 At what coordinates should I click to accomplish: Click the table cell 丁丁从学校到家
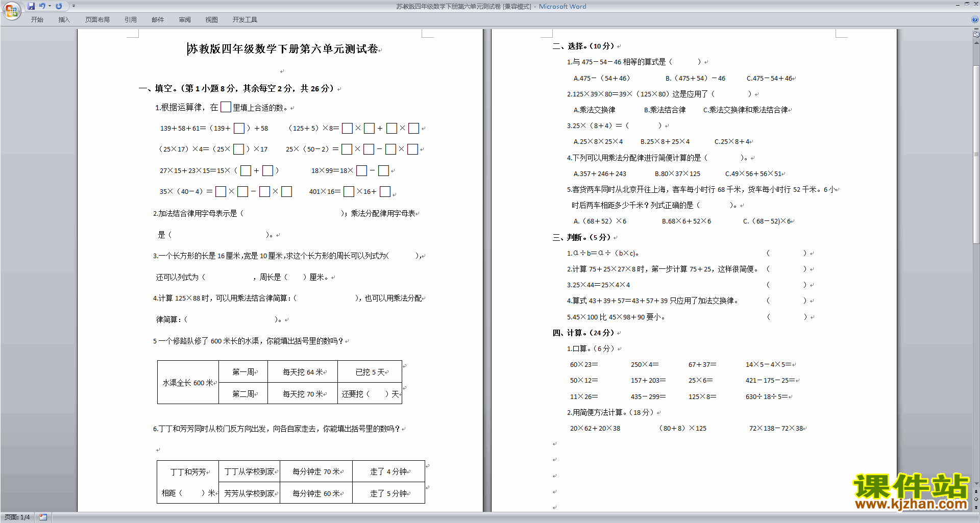coord(250,471)
